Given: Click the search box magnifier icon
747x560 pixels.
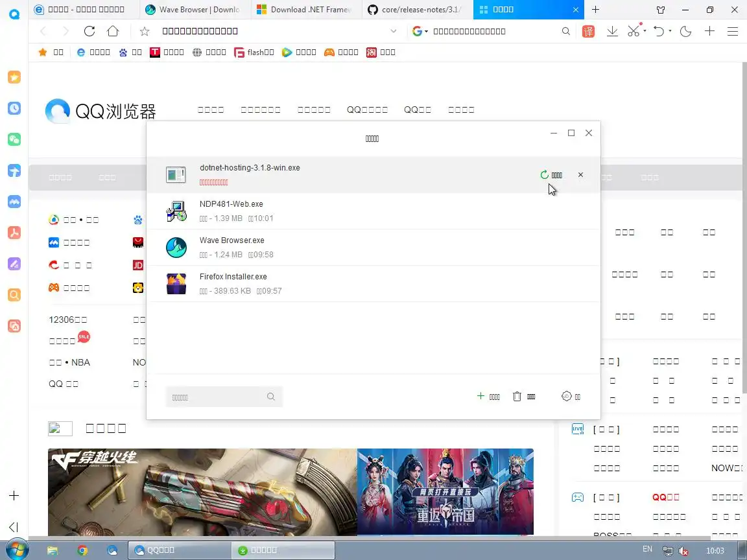Looking at the screenshot, I should [x=565, y=31].
